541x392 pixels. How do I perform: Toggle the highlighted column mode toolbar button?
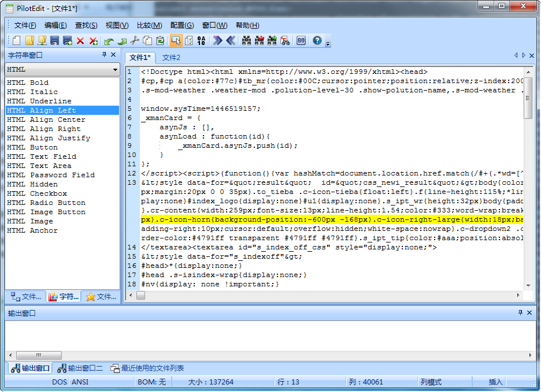pos(176,40)
